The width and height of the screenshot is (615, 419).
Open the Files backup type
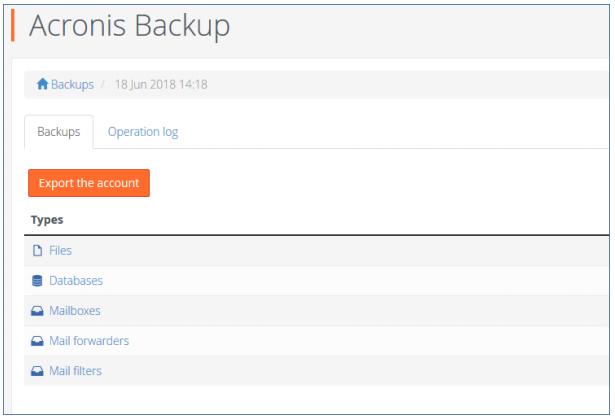coord(60,250)
